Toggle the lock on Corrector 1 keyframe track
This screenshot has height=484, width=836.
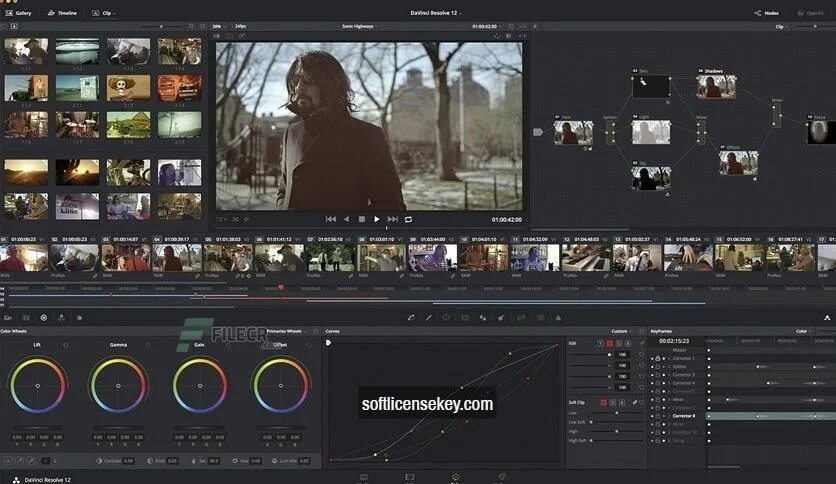(657, 359)
